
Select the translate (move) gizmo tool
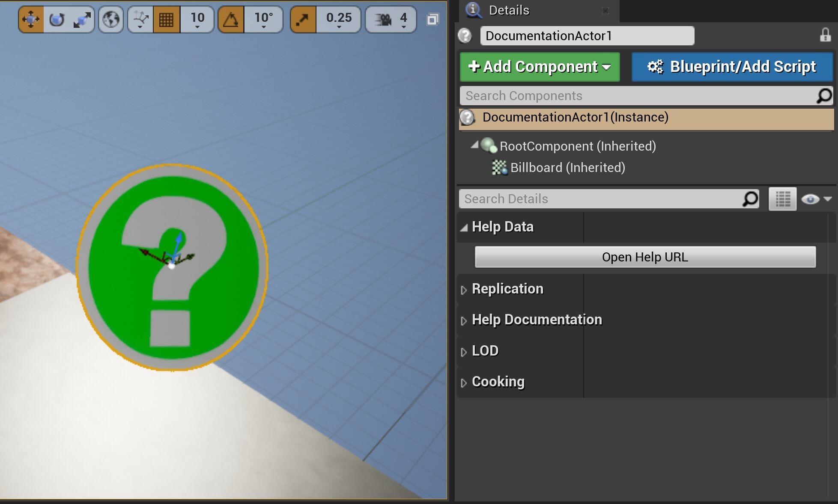coord(31,19)
